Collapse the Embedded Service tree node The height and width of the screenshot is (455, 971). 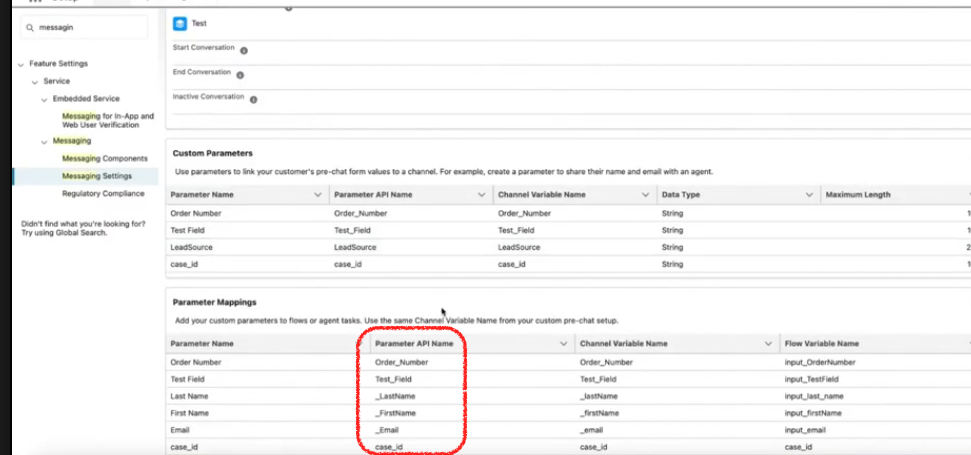45,99
